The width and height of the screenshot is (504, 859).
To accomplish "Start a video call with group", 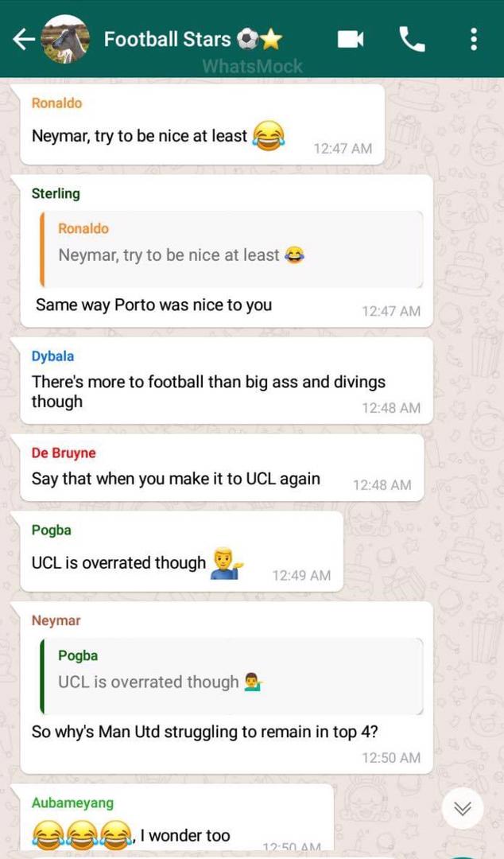I will [351, 40].
